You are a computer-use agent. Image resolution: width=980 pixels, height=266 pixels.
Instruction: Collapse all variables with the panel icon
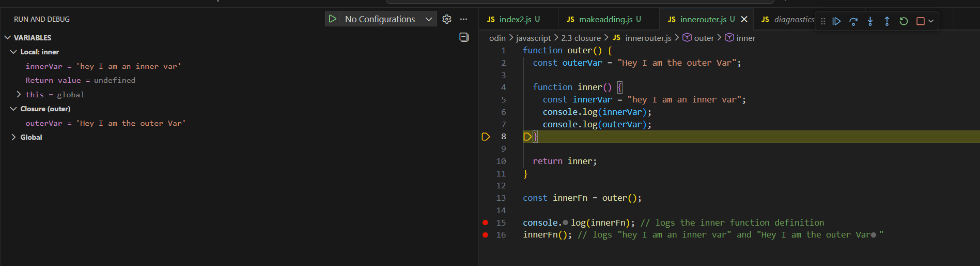point(464,37)
